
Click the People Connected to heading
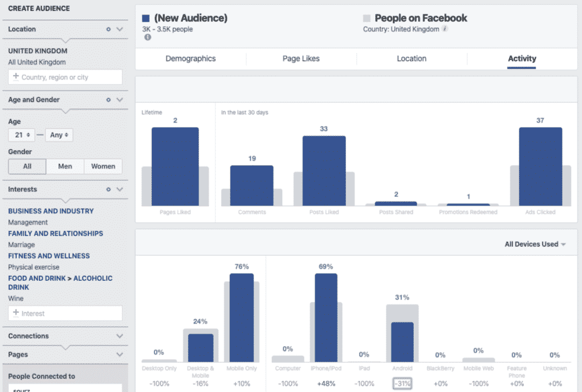point(41,376)
